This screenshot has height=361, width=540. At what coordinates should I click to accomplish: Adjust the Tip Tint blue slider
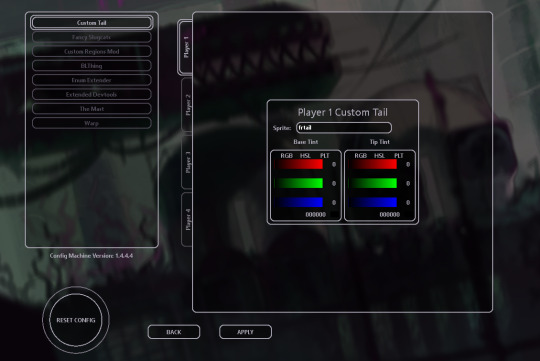[x=373, y=202]
